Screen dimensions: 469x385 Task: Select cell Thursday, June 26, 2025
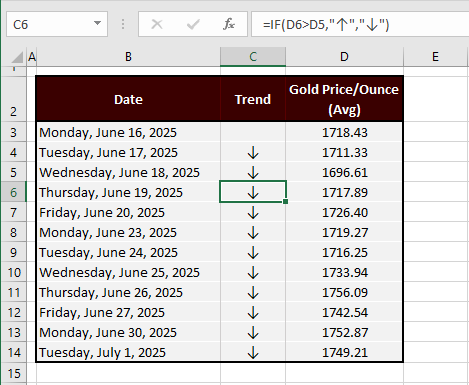(128, 292)
